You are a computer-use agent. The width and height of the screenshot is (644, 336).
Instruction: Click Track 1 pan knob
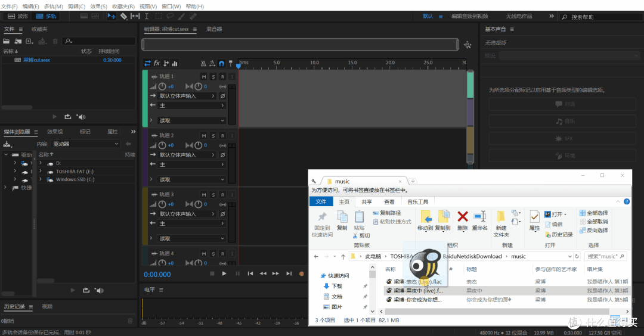[x=199, y=86]
